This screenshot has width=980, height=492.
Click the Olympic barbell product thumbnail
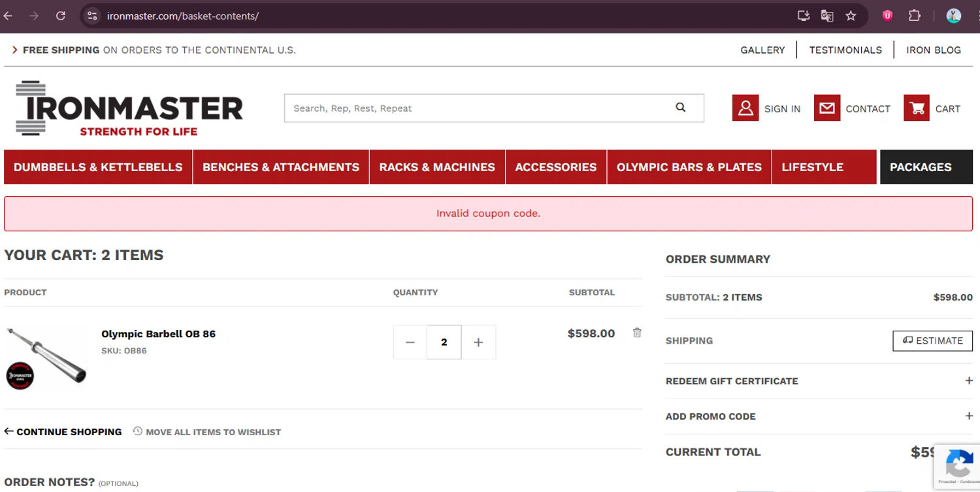[x=46, y=358]
